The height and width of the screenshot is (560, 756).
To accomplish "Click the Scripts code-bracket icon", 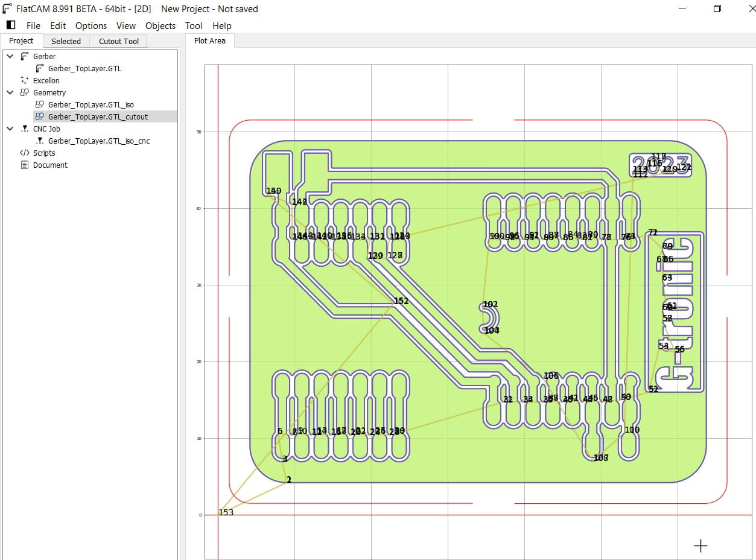I will tap(25, 153).
